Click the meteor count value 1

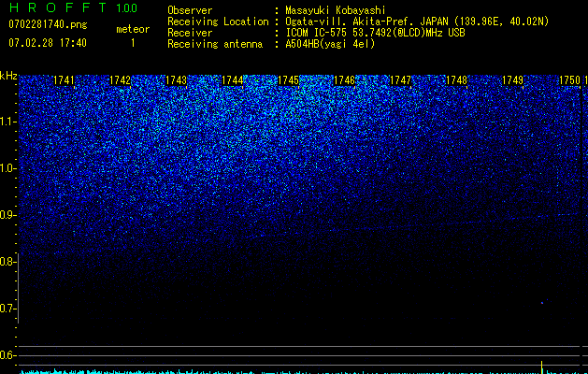click(x=133, y=43)
